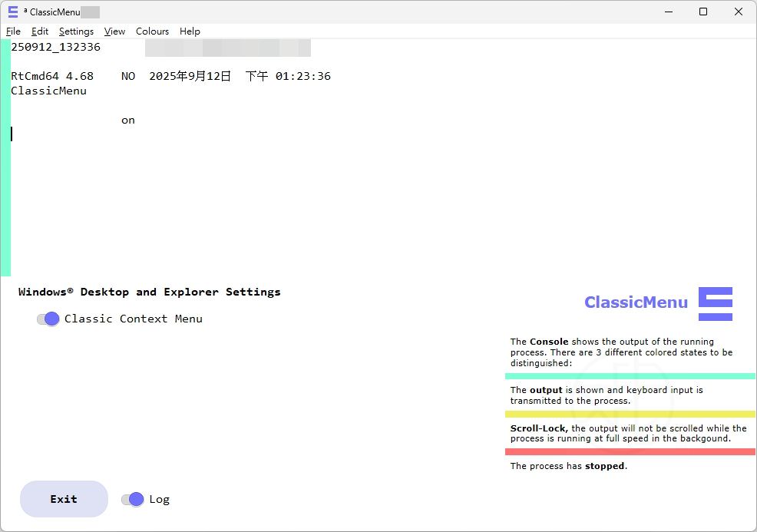Toggle the Classic Context Menu switch

[48, 319]
